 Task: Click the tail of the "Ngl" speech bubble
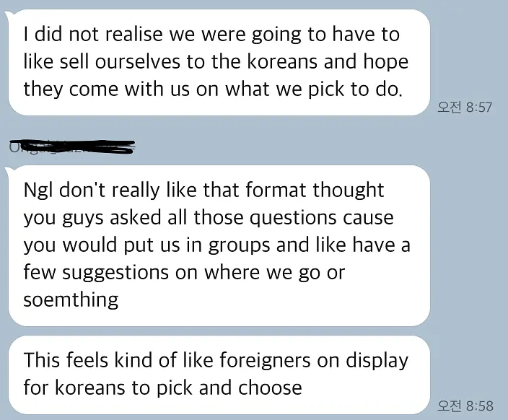click(x=10, y=170)
